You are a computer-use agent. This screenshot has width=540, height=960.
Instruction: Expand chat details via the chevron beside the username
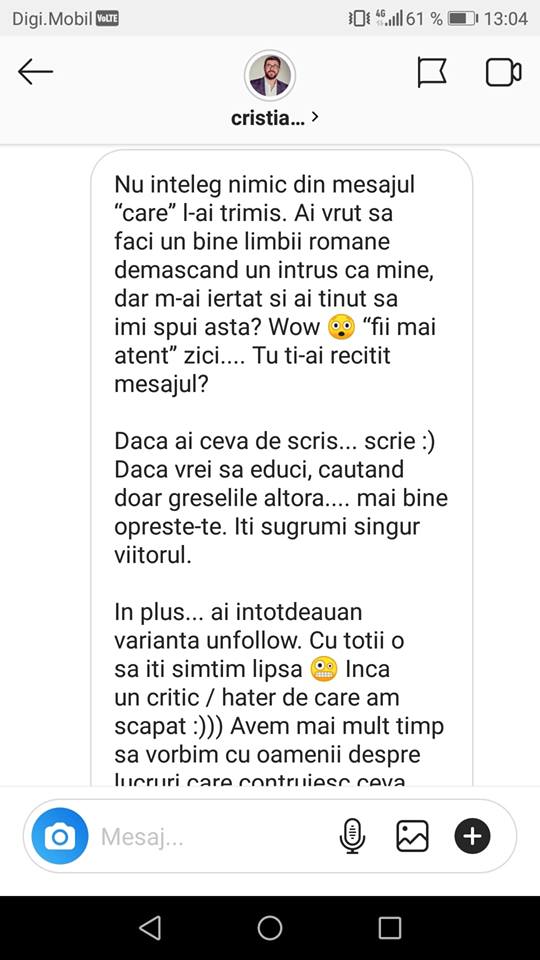click(x=315, y=117)
